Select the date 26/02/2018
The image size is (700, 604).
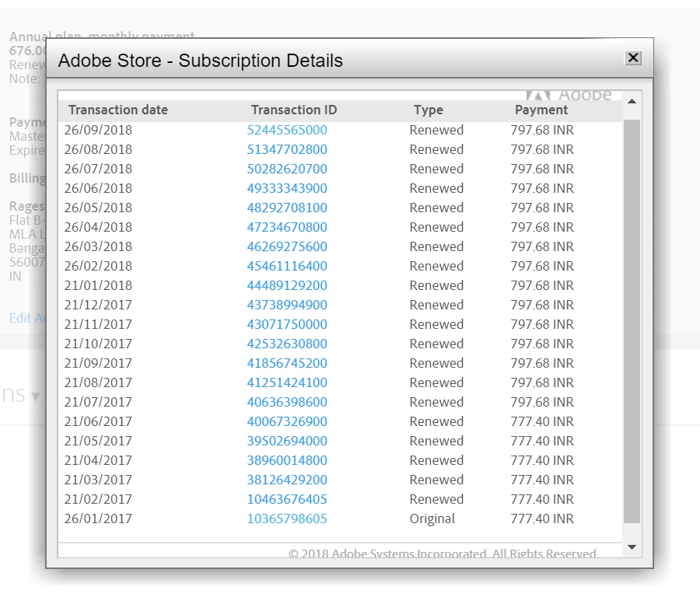[98, 266]
